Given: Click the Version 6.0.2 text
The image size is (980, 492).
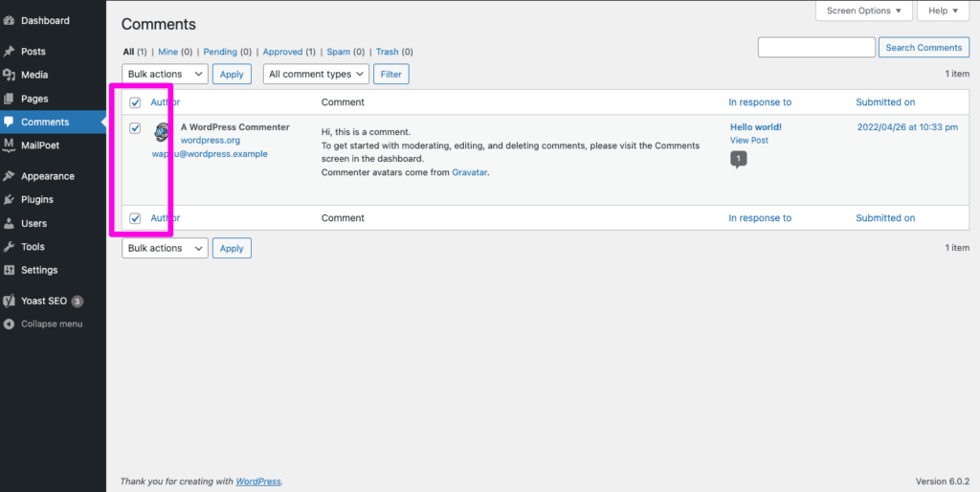Looking at the screenshot, I should pyautogui.click(x=943, y=481).
